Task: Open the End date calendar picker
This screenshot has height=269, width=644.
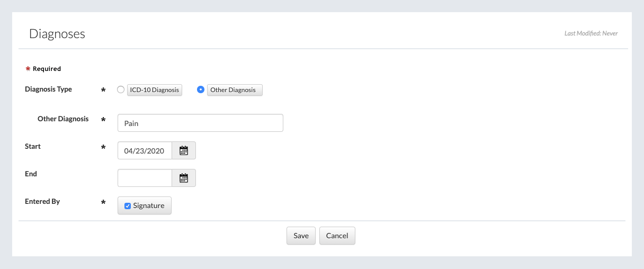Action: coord(184,178)
